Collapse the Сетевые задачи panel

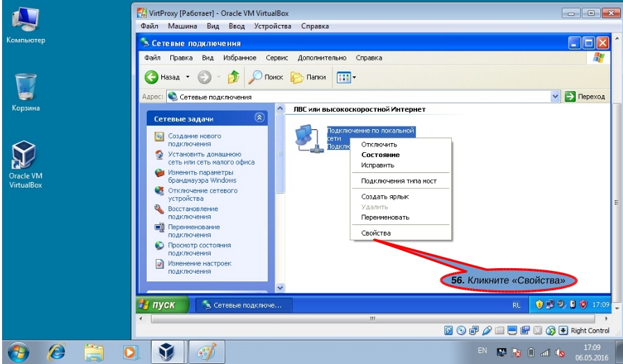(259, 118)
